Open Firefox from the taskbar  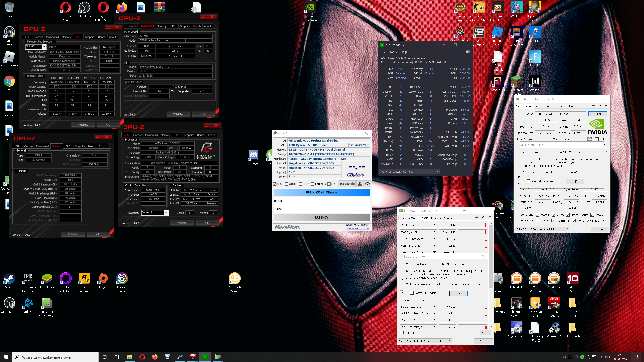[155, 357]
